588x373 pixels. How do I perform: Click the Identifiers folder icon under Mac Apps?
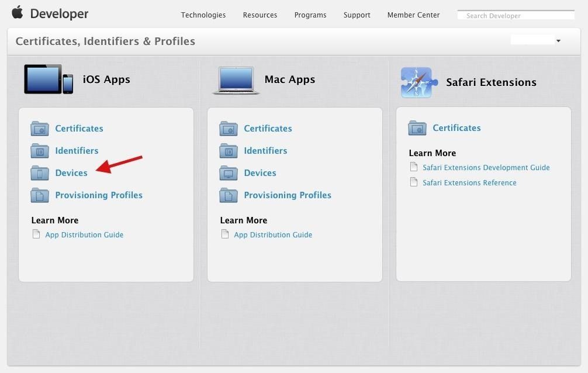click(x=228, y=150)
